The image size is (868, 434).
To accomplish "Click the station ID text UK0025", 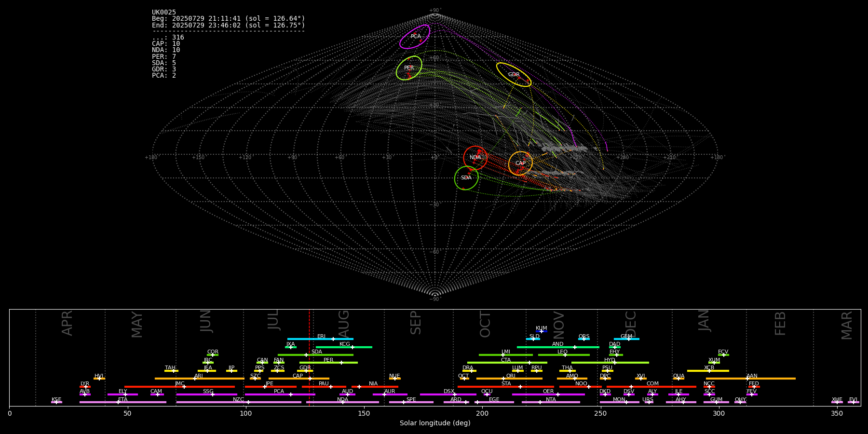I will point(164,13).
